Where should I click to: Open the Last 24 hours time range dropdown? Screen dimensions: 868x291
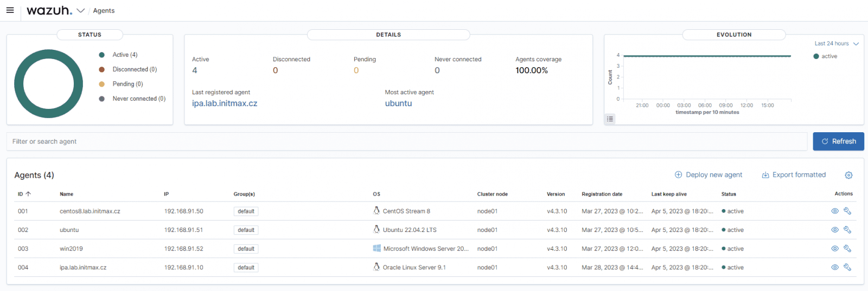pos(837,43)
